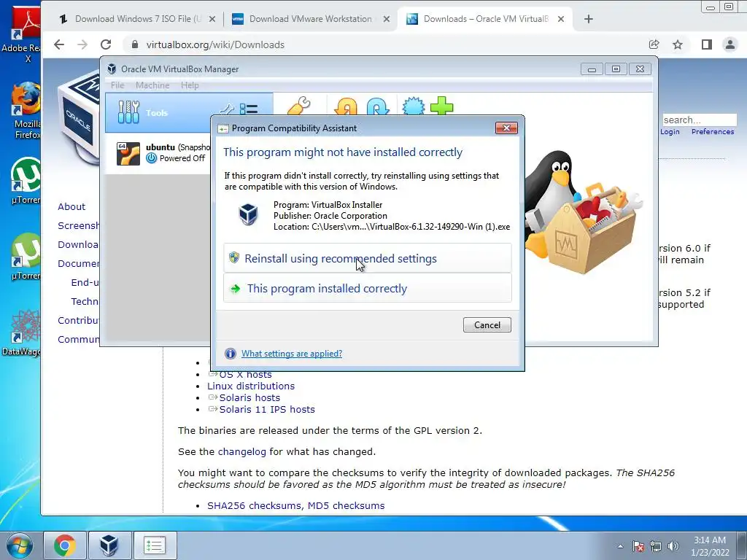Choose Reinstall using recommended settings
This screenshot has width=747, height=560.
tap(368, 258)
